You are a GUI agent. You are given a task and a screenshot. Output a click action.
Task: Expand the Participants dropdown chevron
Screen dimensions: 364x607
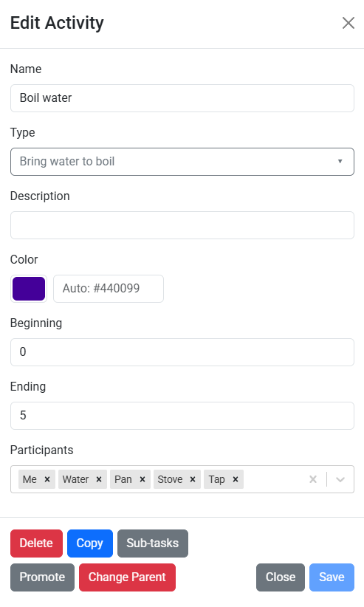pos(340,479)
